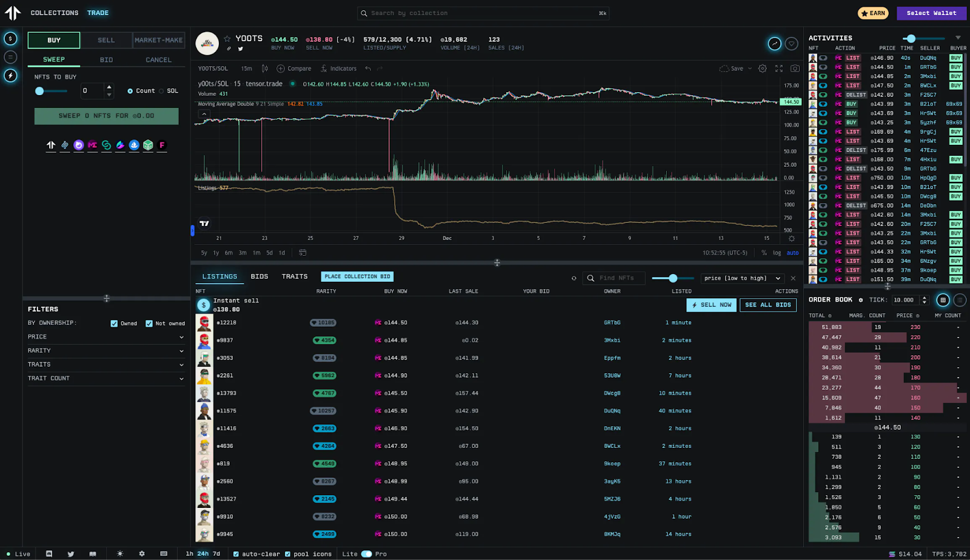970x560 pixels.
Task: Select the OpenSea marketplace icon under sweep
Action: point(134,145)
